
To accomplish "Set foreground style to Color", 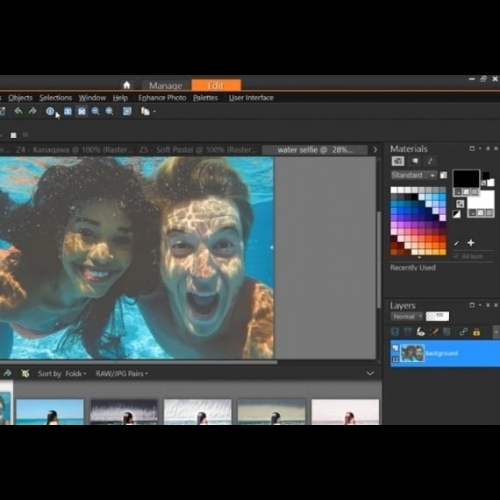I will (x=458, y=192).
